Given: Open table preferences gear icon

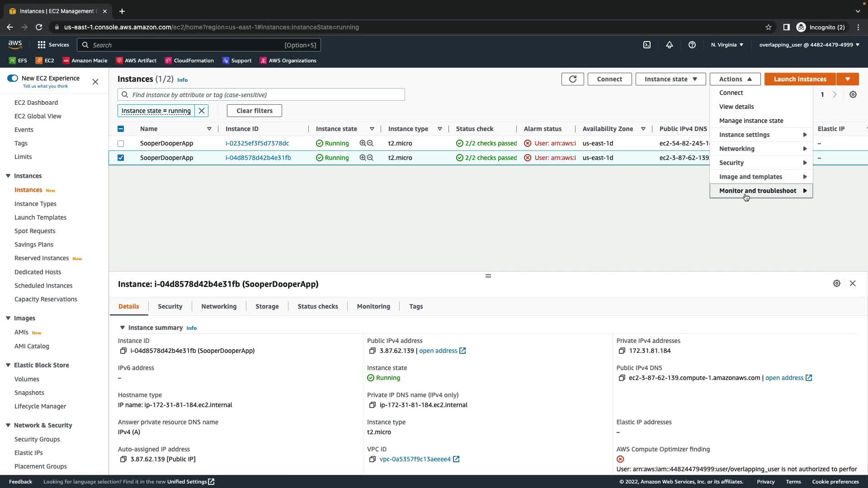Looking at the screenshot, I should 853,94.
